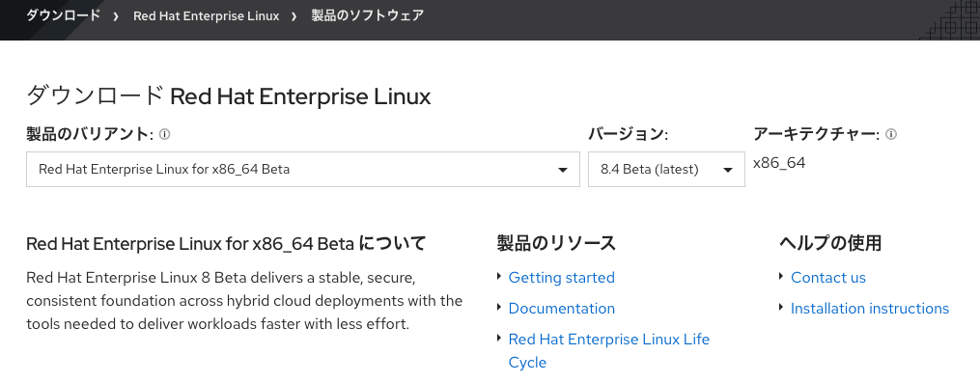Viewport: 980px width, 382px height.
Task: Go to Red Hat Enterprise Linux breadcrumb
Action: point(207,16)
